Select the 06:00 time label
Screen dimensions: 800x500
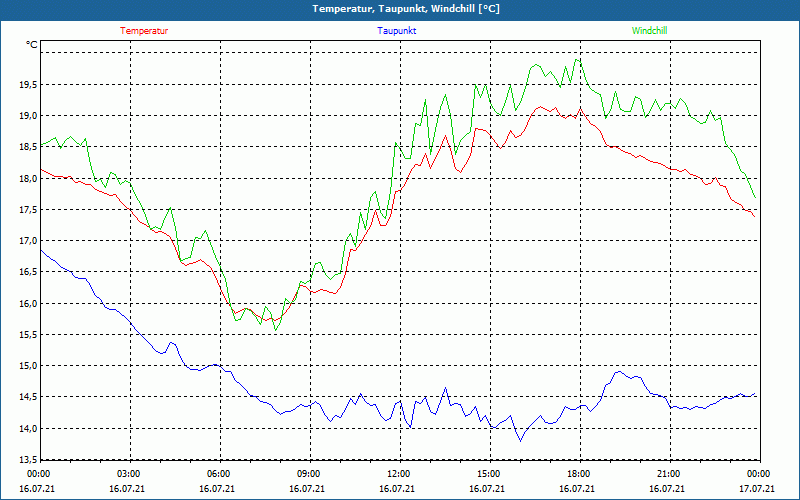tap(218, 474)
